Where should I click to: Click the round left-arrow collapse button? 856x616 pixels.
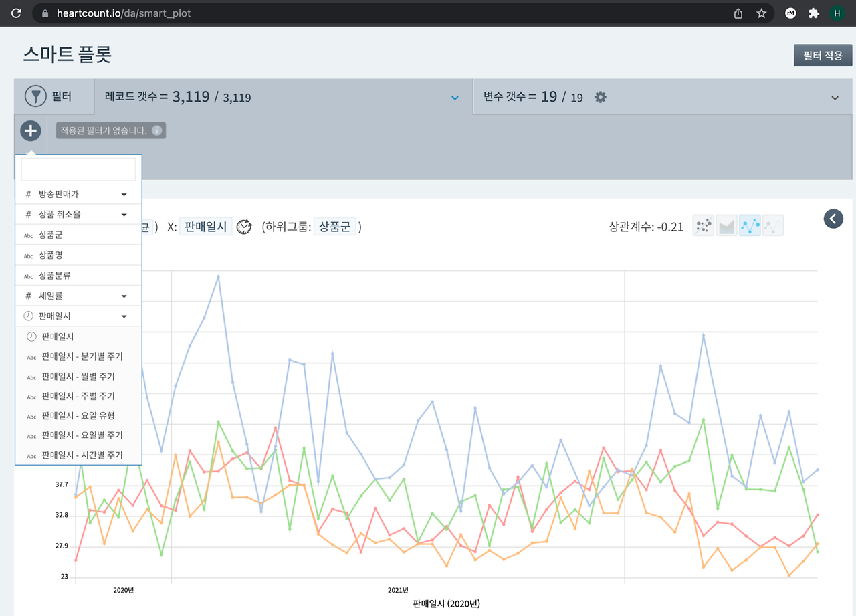pyautogui.click(x=833, y=218)
